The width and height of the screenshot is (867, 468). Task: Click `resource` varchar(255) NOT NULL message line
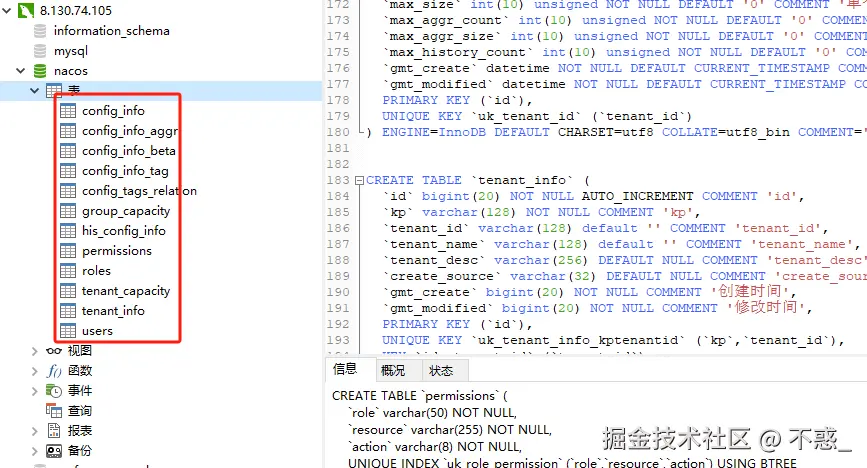click(450, 430)
